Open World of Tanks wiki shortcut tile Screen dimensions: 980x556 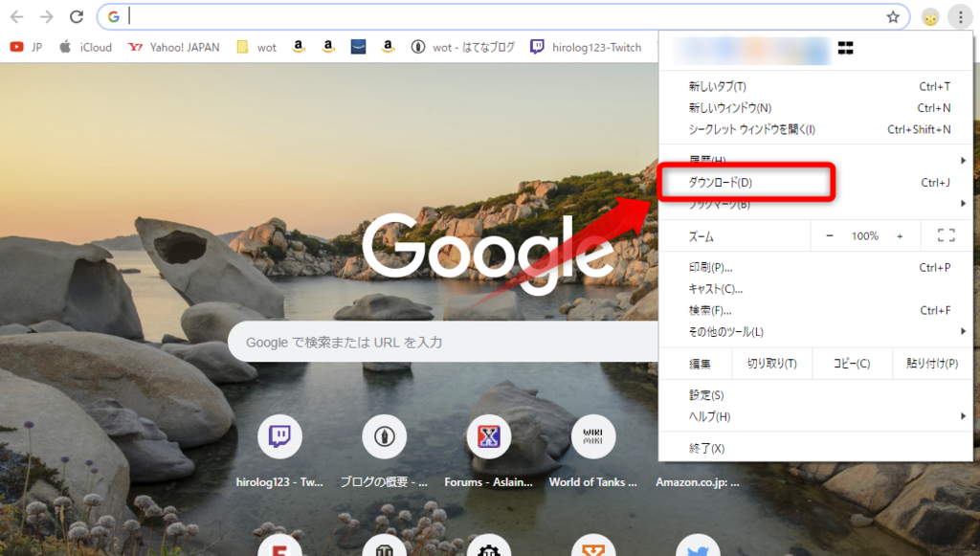click(x=593, y=436)
